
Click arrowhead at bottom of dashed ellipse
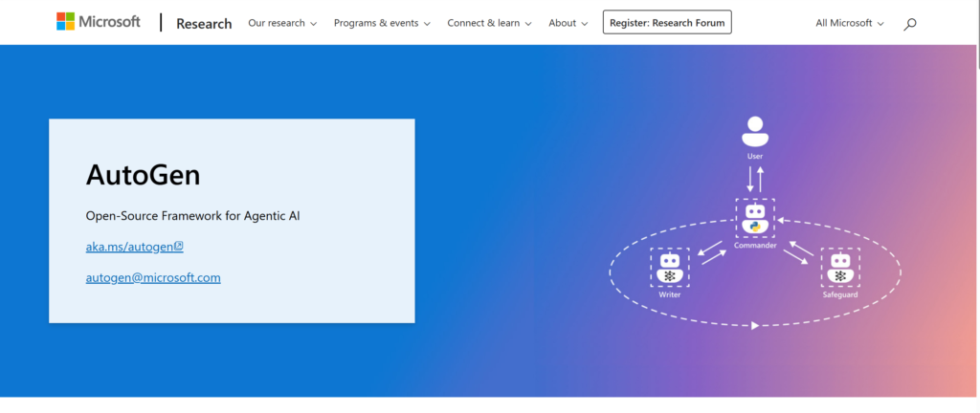pos(755,326)
